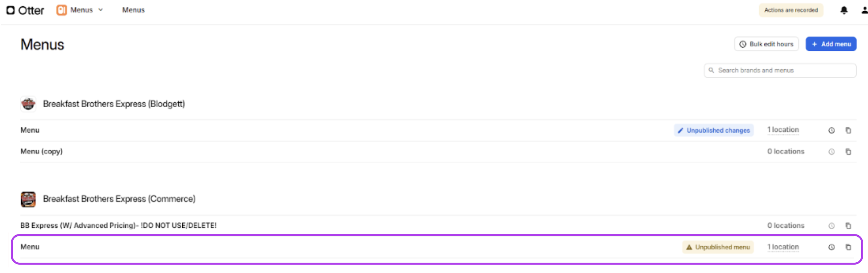
Task: Focus the Search brands and menus field
Action: coord(780,70)
